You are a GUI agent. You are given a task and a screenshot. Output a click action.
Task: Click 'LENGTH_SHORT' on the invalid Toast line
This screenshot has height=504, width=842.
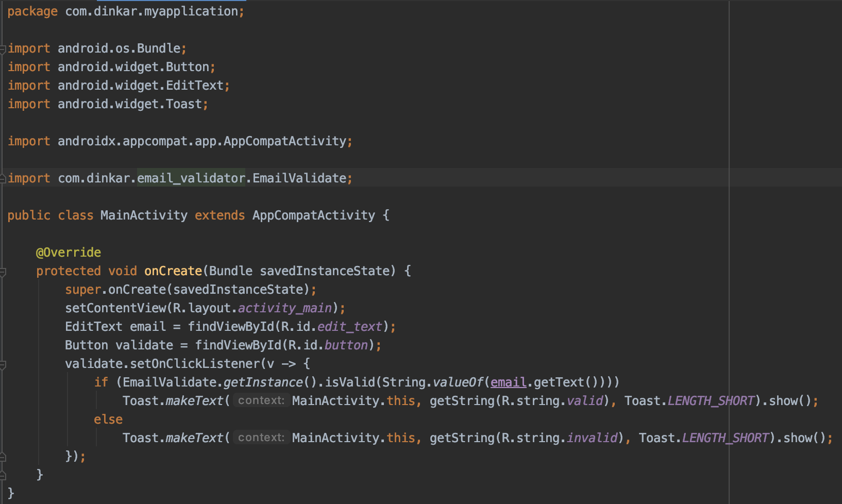(726, 438)
